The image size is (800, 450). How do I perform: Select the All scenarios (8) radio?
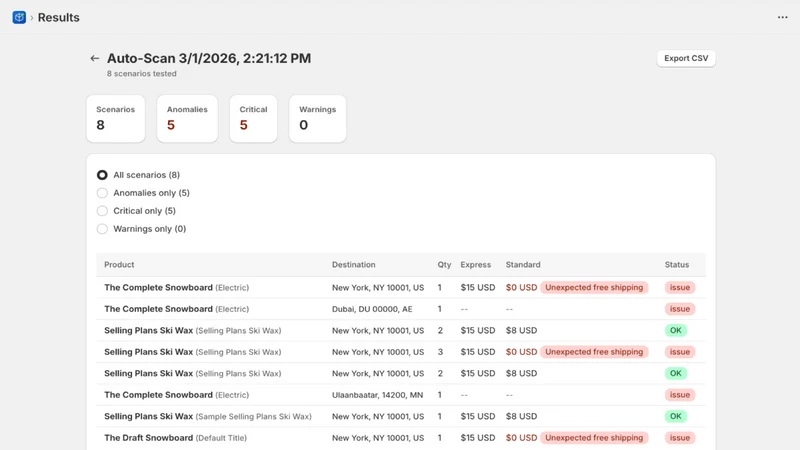pos(102,175)
